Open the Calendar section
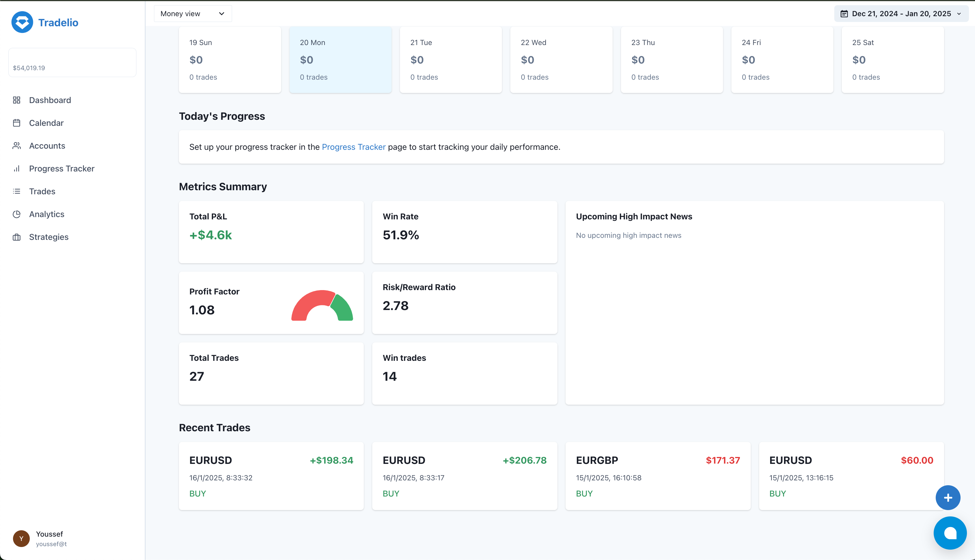 tap(46, 122)
